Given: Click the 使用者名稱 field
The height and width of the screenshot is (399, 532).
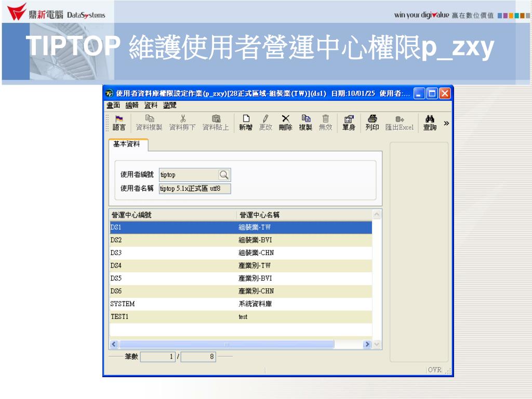Looking at the screenshot, I should point(195,189).
